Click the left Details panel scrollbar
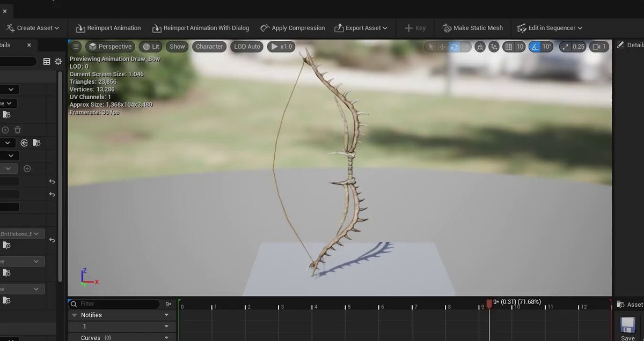The width and height of the screenshot is (644, 341). [x=60, y=177]
